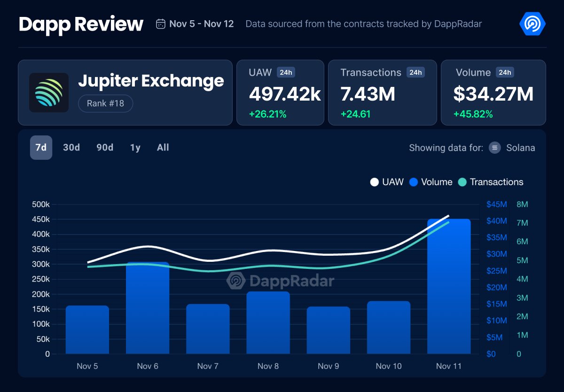Viewport: 564px width, 392px height.
Task: Click the Rank #18 badge
Action: click(x=105, y=103)
